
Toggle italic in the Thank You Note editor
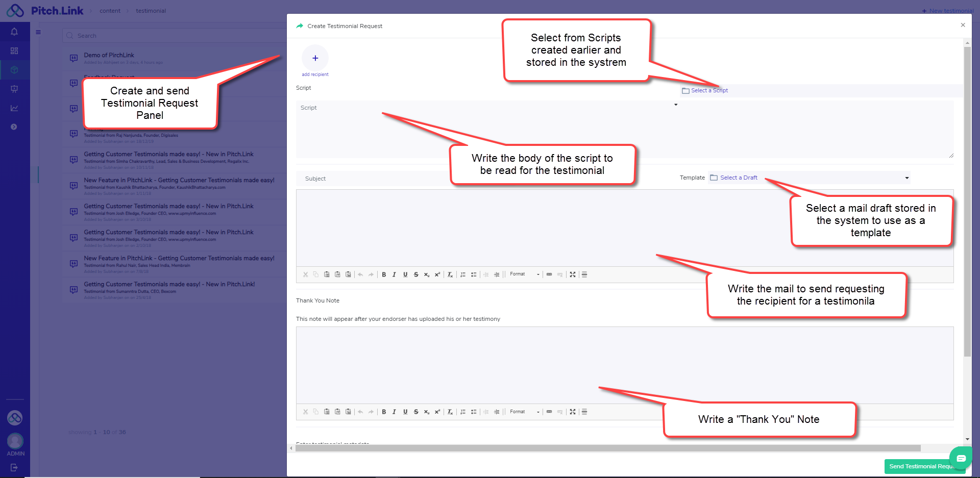click(394, 412)
